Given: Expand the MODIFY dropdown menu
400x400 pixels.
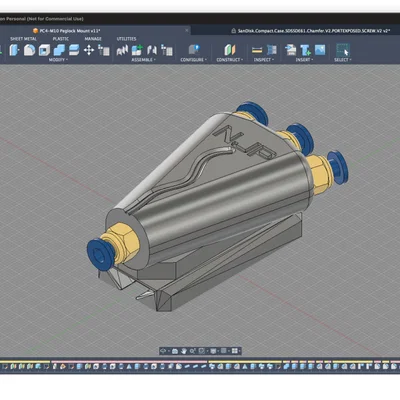Looking at the screenshot, I should (58, 60).
